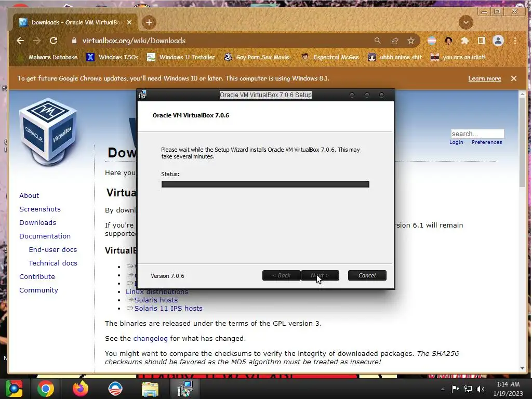
Task: Open End-user docs link
Action: point(53,250)
